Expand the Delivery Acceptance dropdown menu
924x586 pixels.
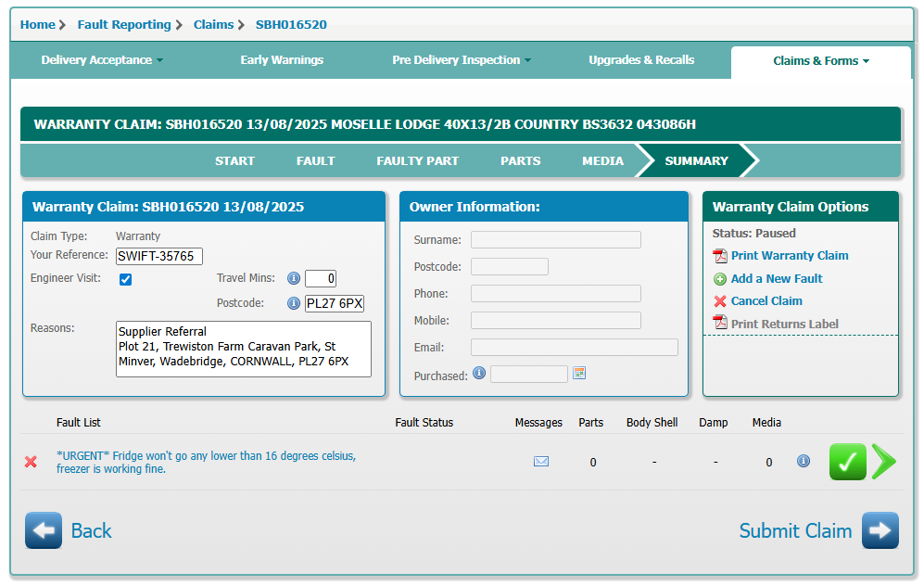102,60
